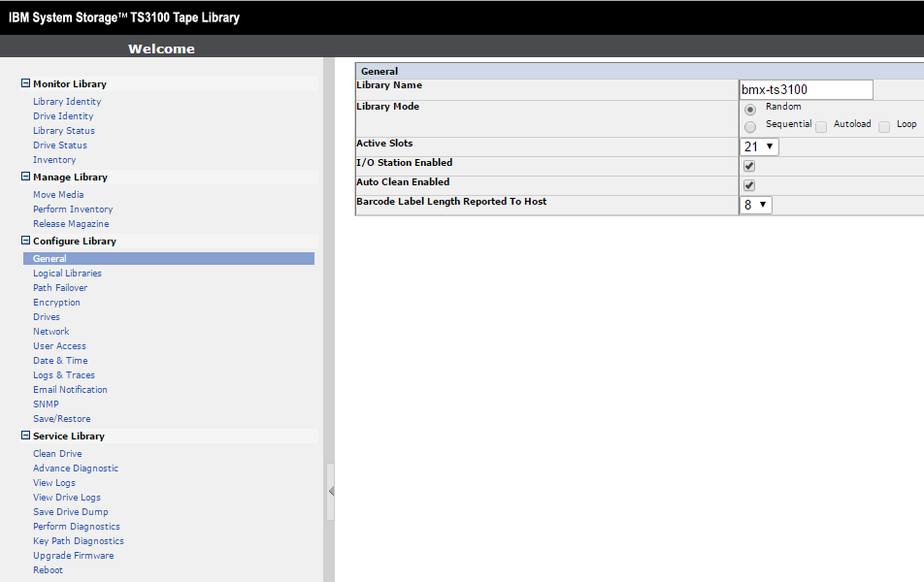Open Advance Diagnostic page
Viewport: 924px width, 582px height.
point(76,469)
